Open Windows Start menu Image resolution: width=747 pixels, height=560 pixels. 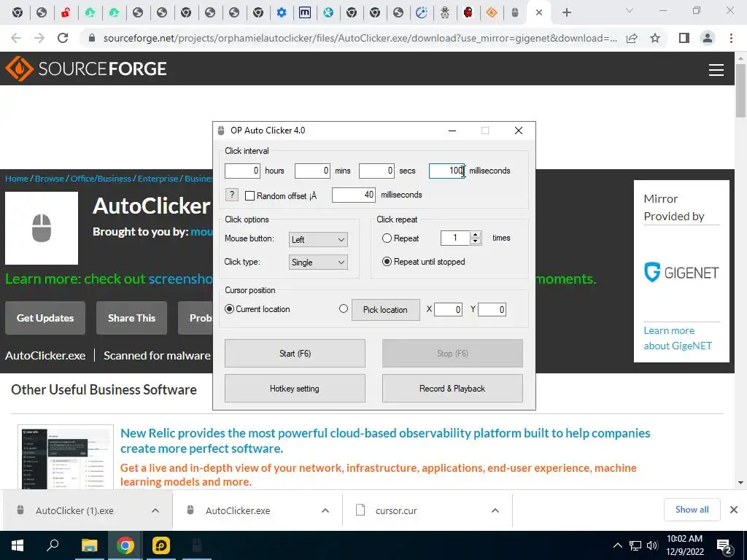18,545
